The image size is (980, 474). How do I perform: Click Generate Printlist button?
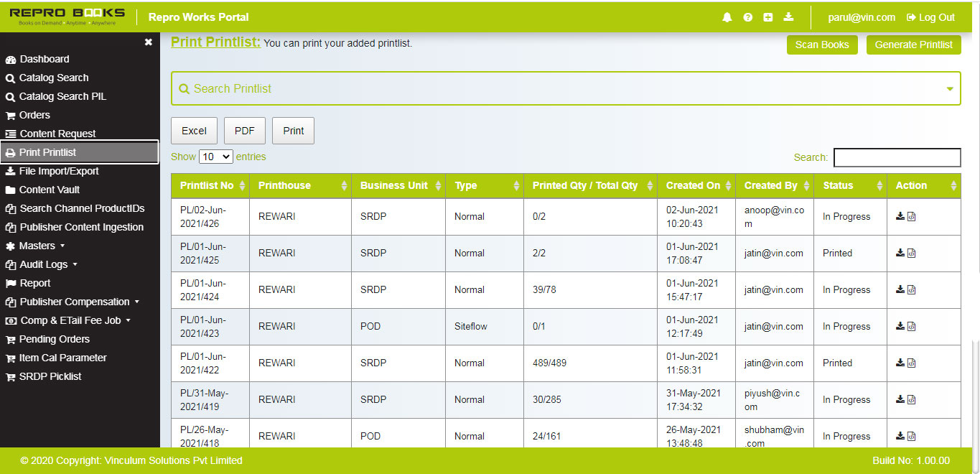coord(913,45)
